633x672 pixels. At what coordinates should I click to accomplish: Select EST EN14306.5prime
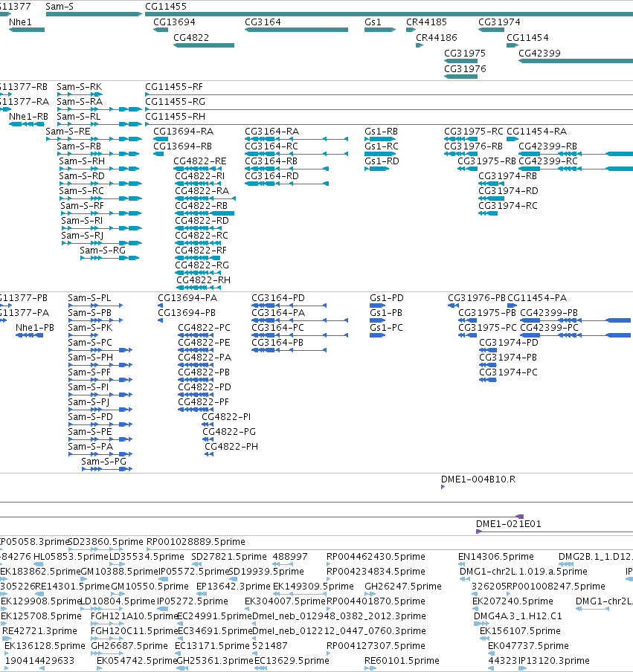tap(496, 557)
